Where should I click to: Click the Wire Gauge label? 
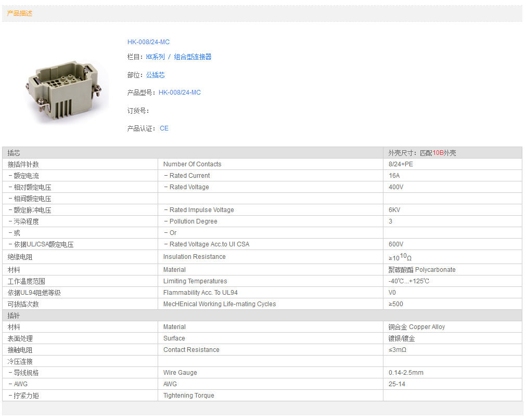point(180,373)
